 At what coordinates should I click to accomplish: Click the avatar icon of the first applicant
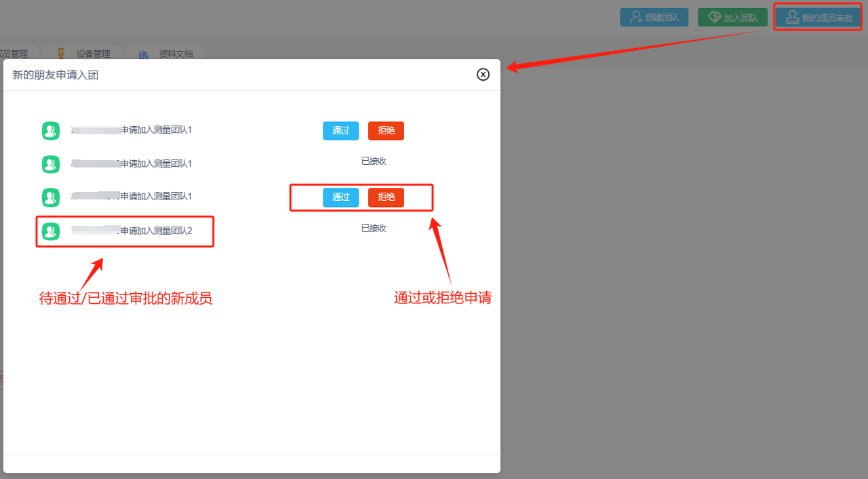pyautogui.click(x=51, y=130)
